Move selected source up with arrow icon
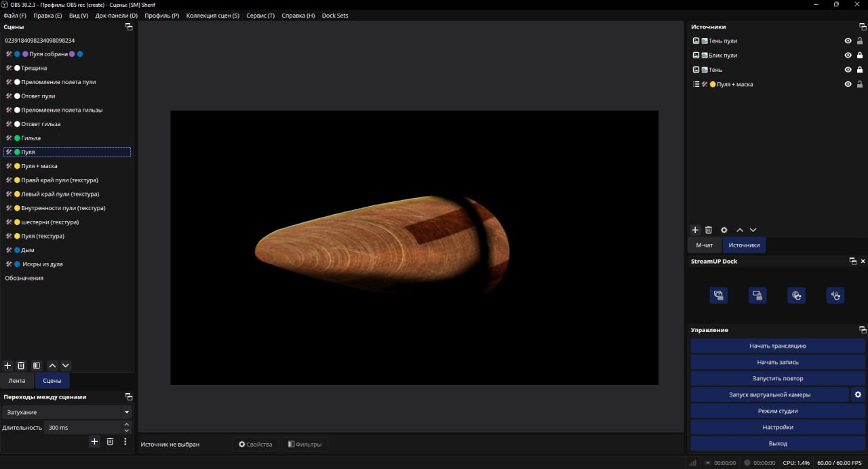The image size is (868, 469). click(740, 230)
